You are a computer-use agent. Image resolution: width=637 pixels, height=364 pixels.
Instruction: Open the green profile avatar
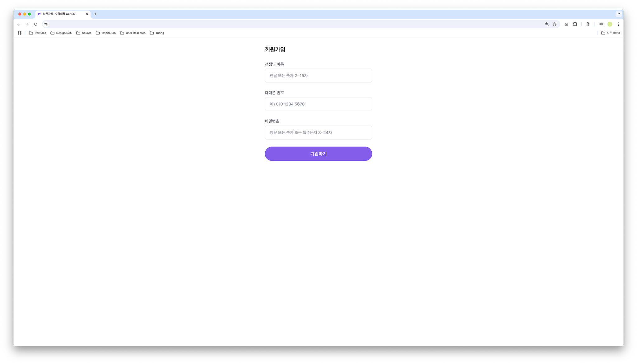click(610, 24)
